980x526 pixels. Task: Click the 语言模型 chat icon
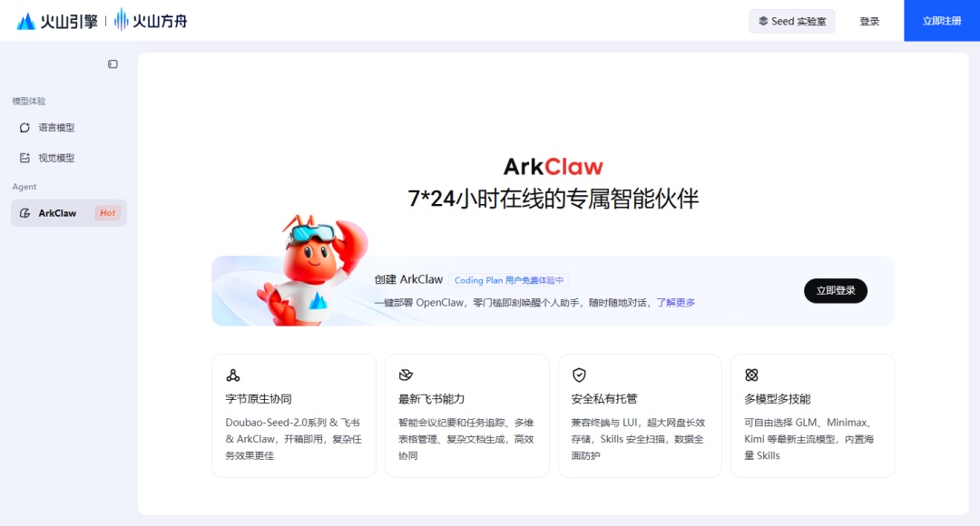tap(24, 128)
